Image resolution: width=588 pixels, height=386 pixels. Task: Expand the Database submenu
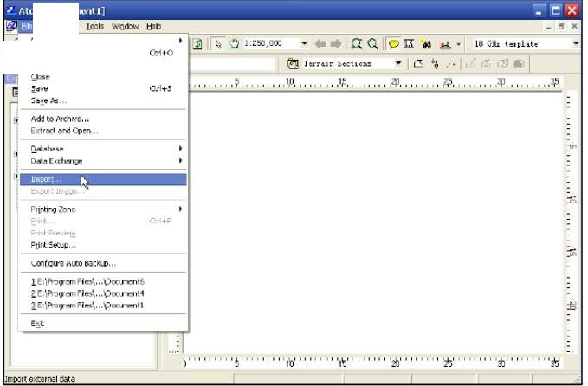48,149
